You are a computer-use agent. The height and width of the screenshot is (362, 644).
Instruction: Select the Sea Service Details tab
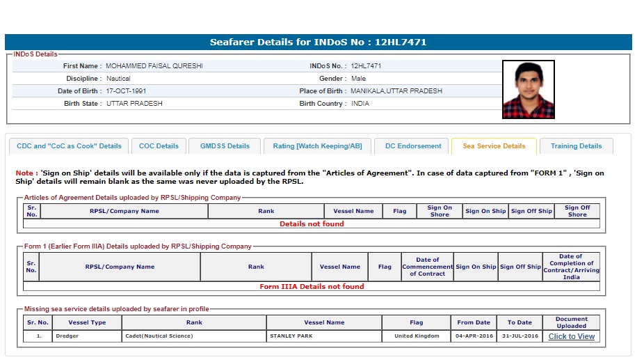(x=494, y=146)
